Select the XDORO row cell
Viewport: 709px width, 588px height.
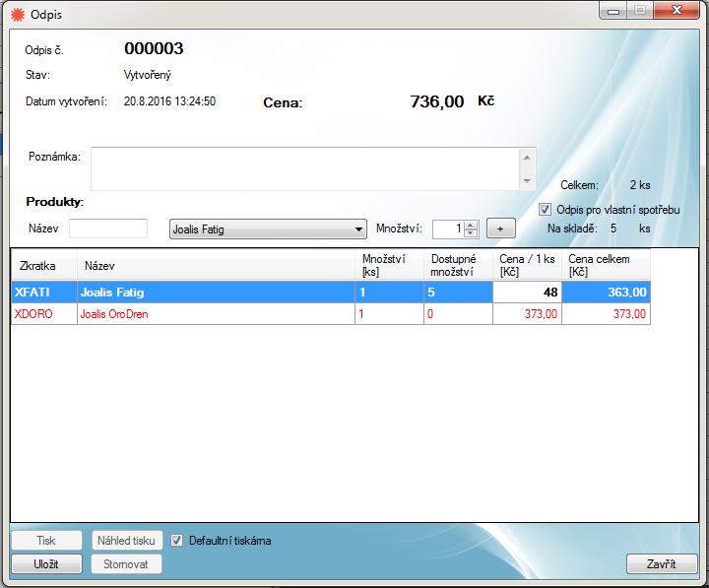(44, 314)
